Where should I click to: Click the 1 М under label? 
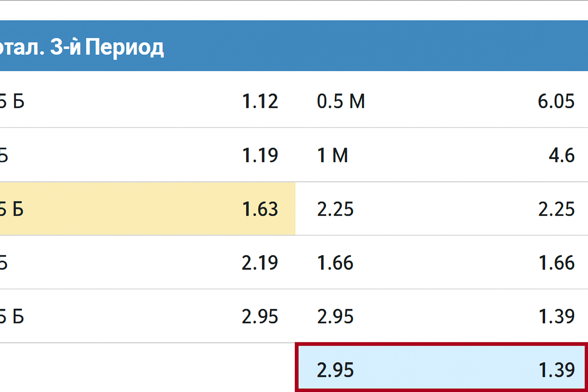click(332, 155)
